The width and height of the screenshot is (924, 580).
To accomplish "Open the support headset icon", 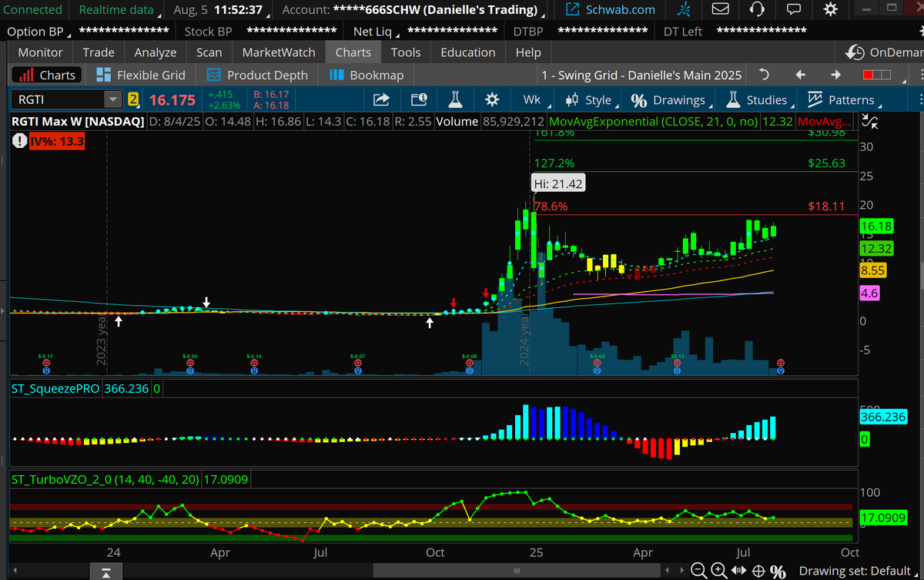I will tap(757, 10).
